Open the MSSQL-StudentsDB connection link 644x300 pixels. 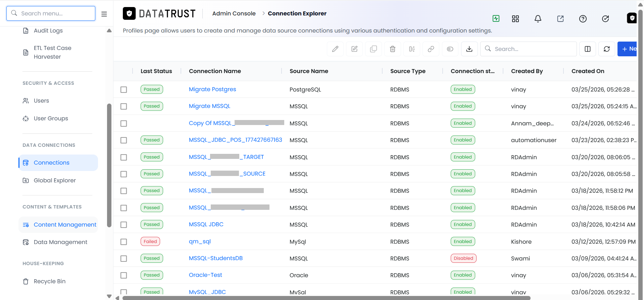pos(216,258)
